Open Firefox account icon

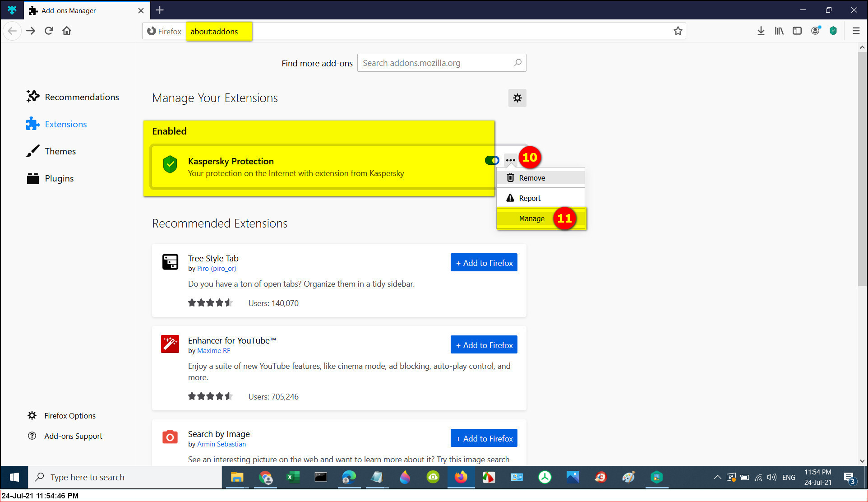click(815, 31)
